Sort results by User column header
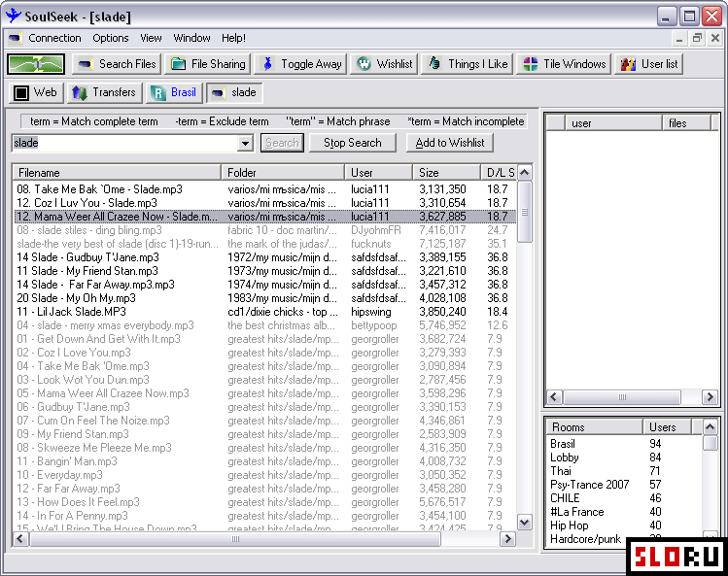728x576 pixels. click(378, 173)
